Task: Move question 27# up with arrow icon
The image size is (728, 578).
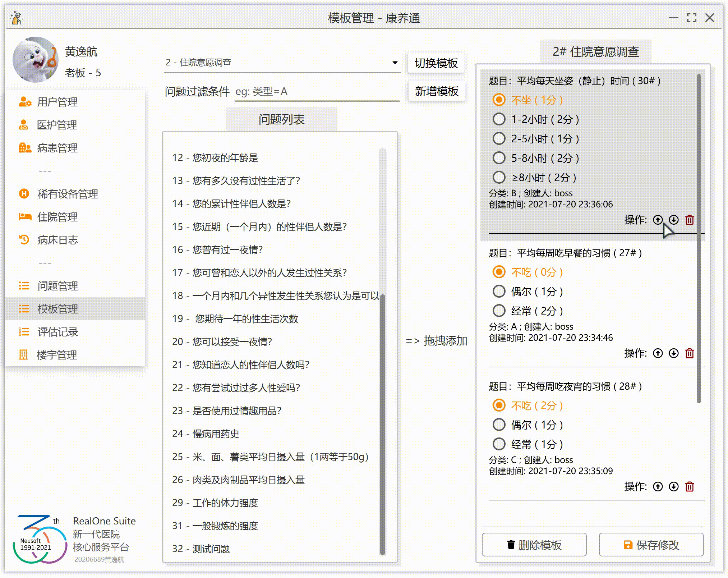Action: point(658,353)
